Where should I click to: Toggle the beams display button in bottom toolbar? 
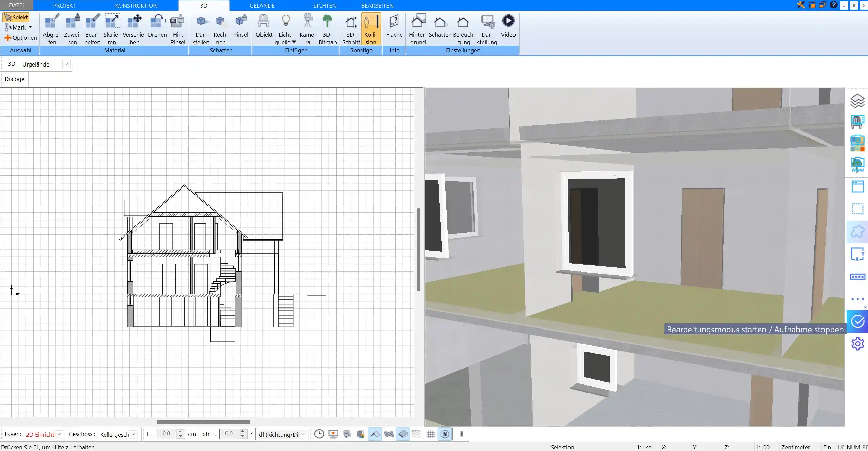389,434
